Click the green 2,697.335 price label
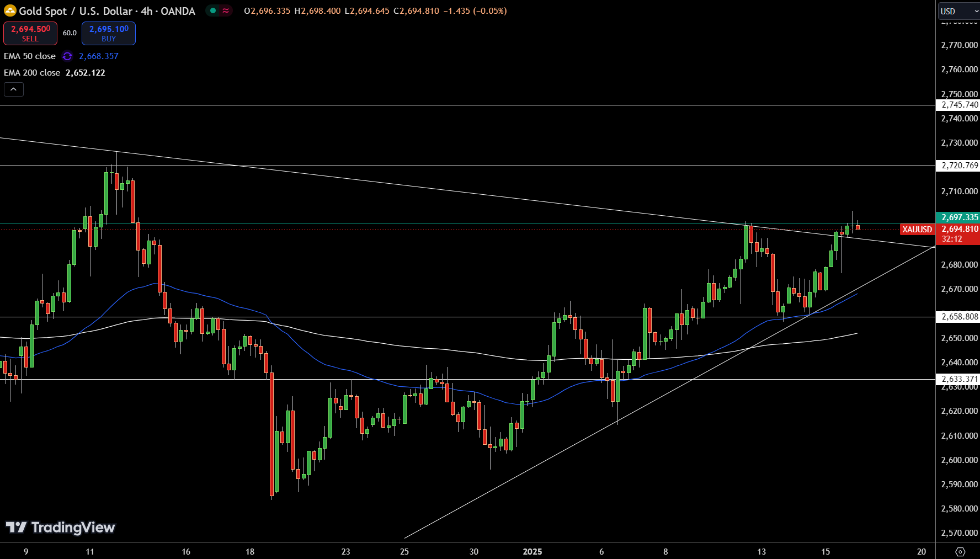Viewport: 980px width, 559px height. click(958, 217)
